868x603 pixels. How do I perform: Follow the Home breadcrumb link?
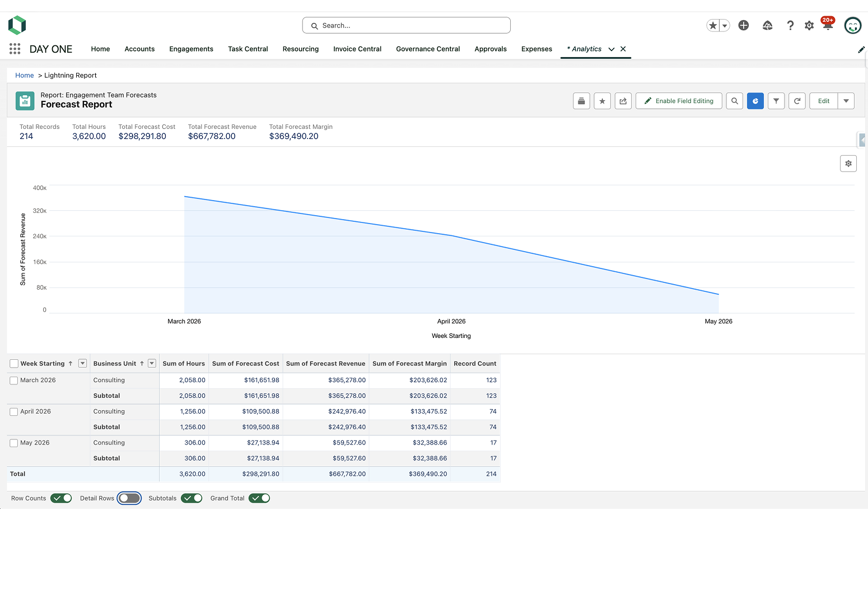25,75
